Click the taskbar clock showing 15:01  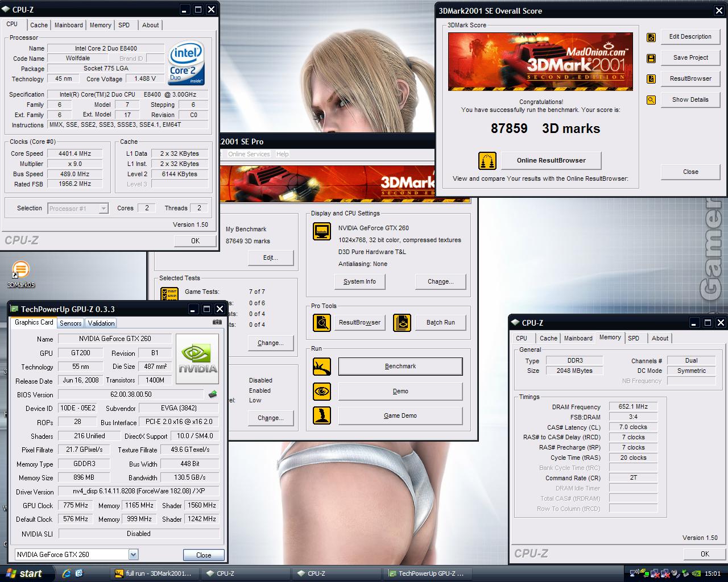713,573
